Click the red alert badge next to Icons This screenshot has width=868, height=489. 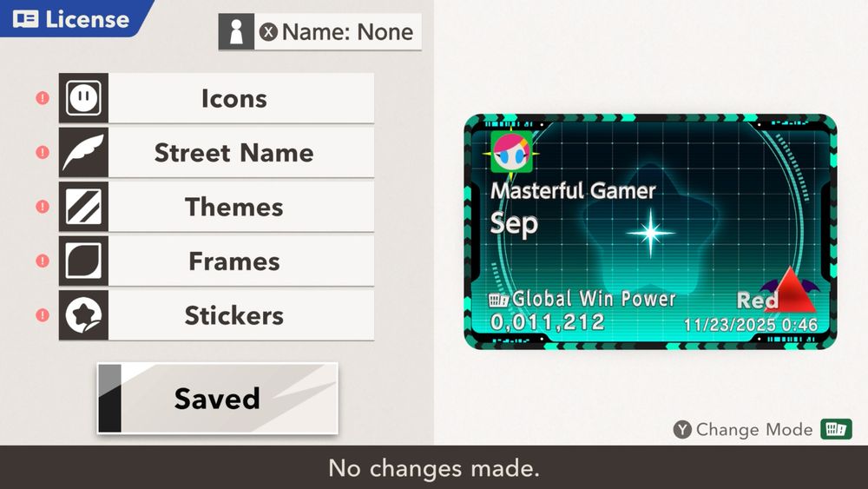tap(43, 98)
